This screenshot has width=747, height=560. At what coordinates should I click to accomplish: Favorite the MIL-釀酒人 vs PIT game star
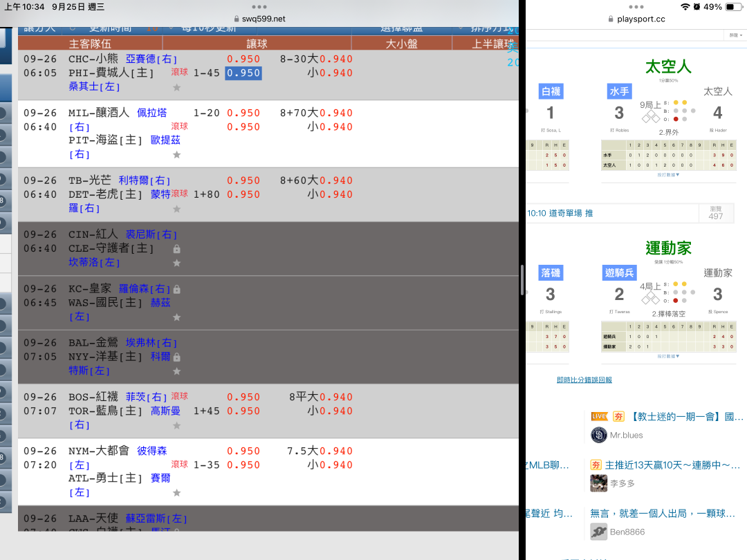[177, 155]
